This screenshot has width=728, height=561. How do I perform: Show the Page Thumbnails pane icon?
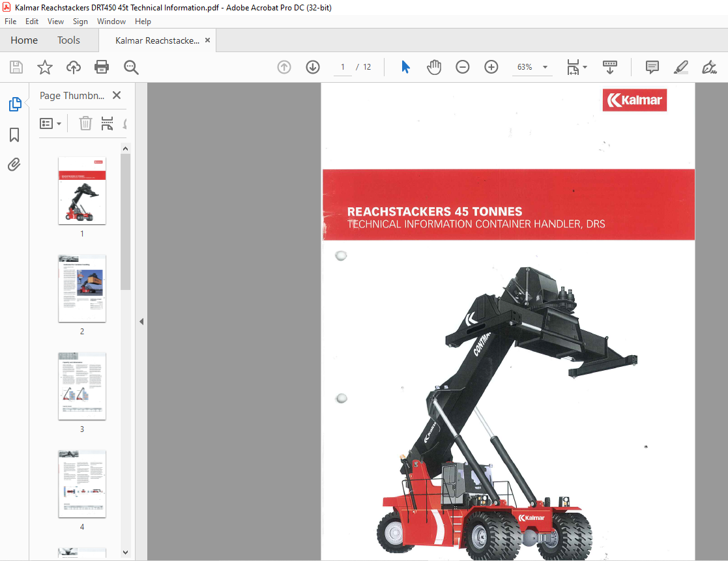[15, 104]
